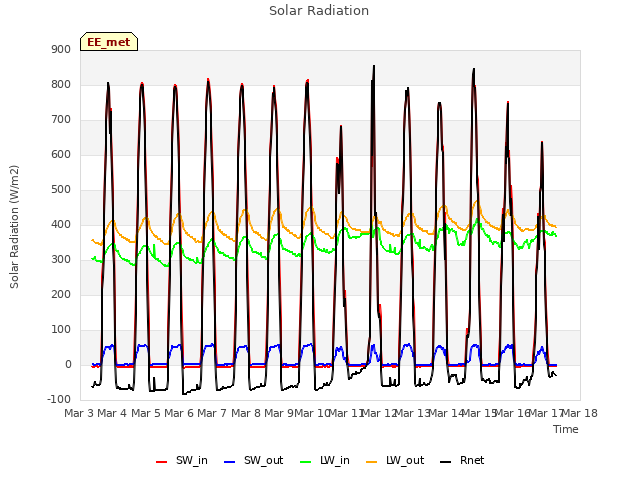Click the green LW_in legend swatch
This screenshot has height=480, width=640.
305,462
